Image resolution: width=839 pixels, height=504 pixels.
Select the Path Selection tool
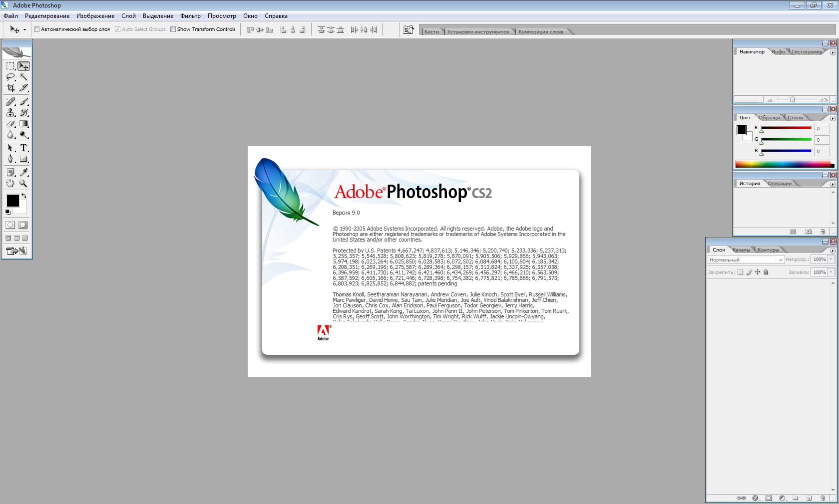pos(10,148)
